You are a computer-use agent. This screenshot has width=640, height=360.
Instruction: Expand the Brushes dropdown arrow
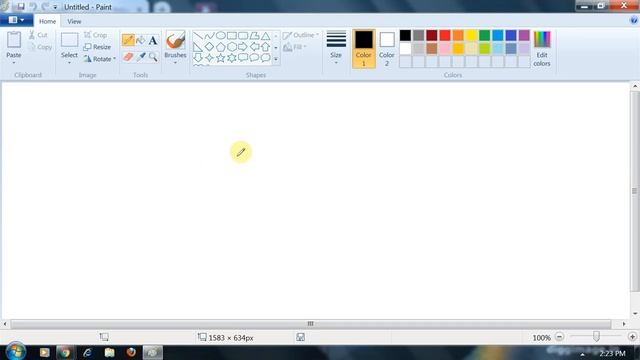pos(176,63)
